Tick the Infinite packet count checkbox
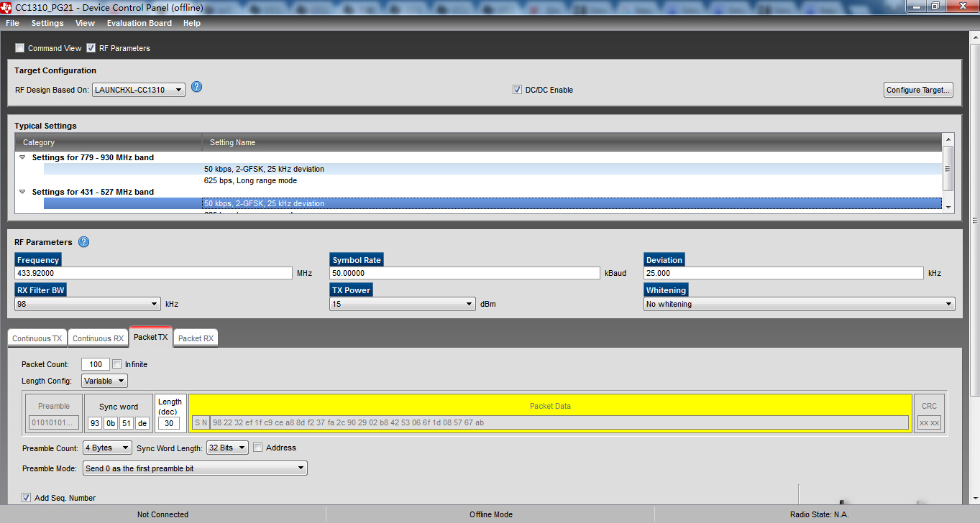This screenshot has width=980, height=523. pos(117,364)
